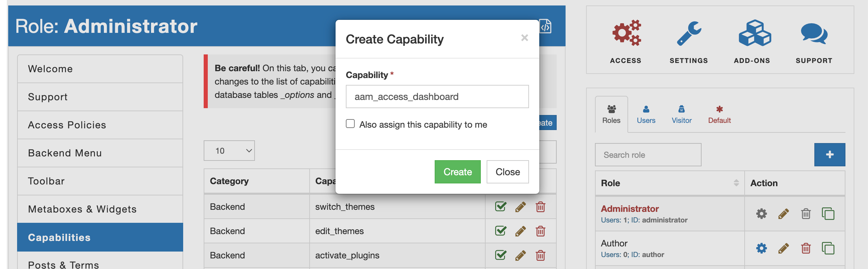Click the Close button in dialog
This screenshot has width=868, height=269.
(508, 172)
